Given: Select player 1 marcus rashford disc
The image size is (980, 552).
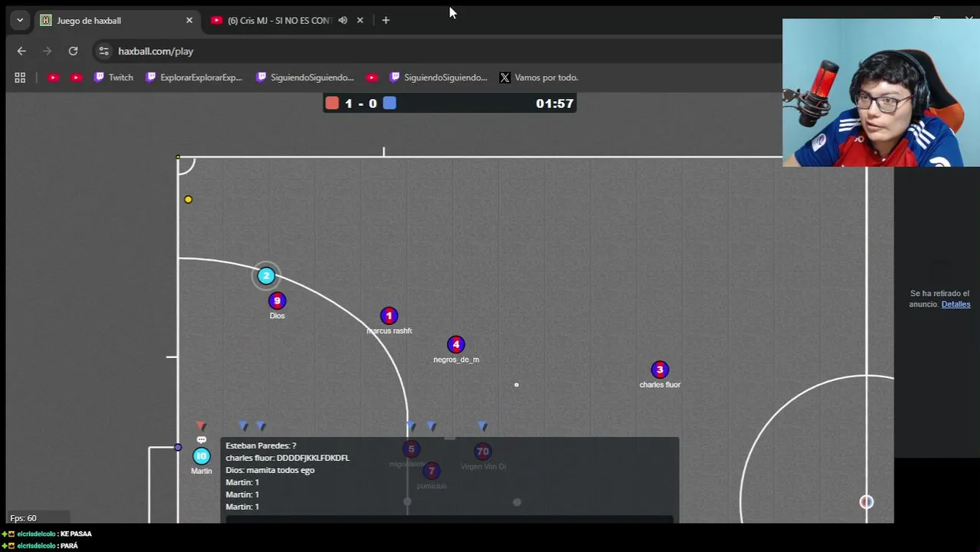Looking at the screenshot, I should 389,316.
